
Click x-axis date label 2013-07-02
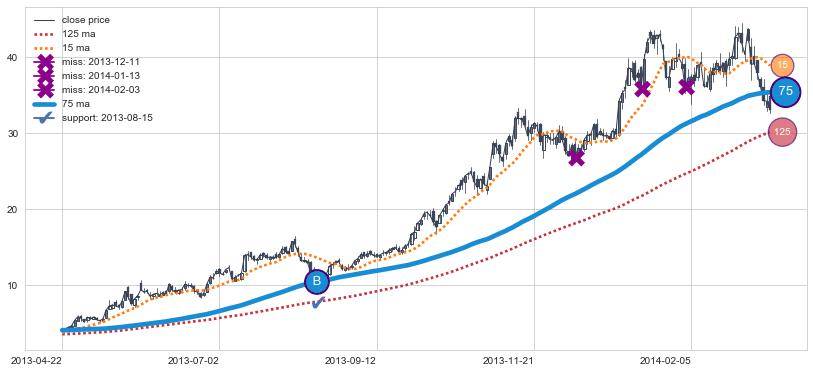click(x=193, y=360)
